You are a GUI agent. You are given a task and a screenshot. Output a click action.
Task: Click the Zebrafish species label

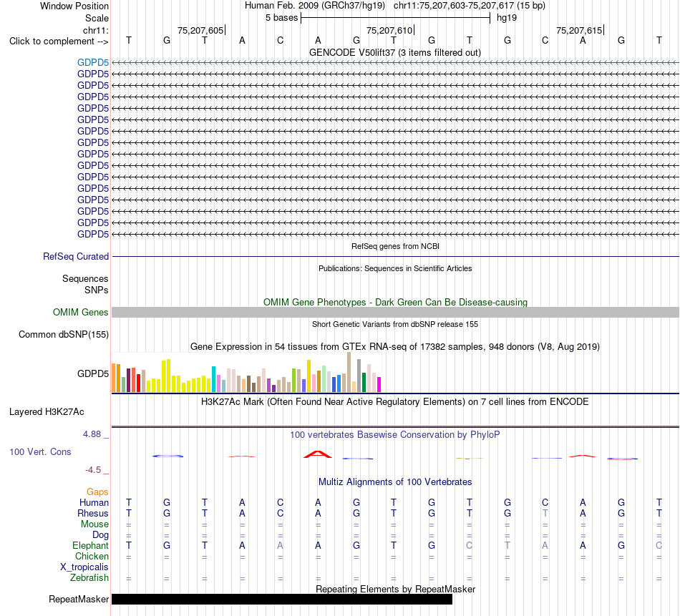click(x=89, y=578)
